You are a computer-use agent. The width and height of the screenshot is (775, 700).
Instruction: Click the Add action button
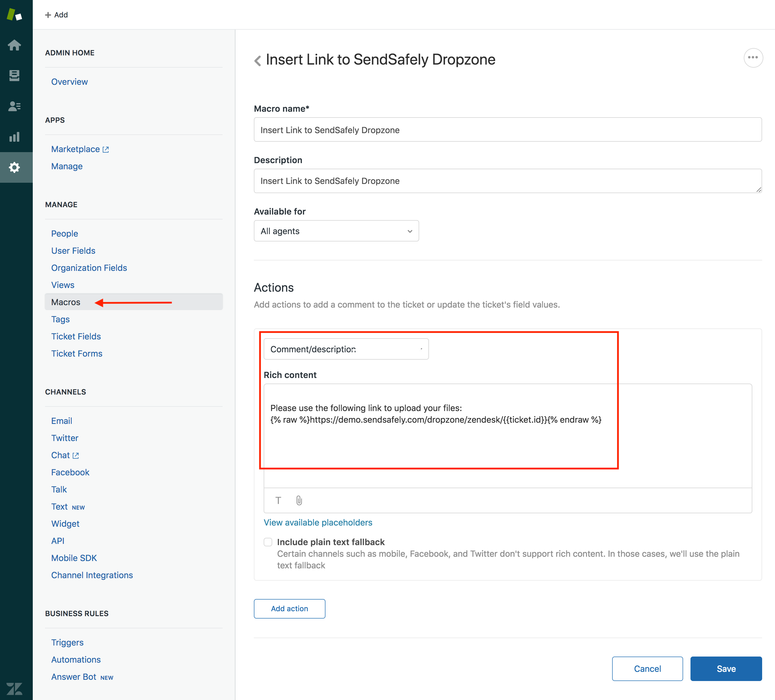tap(289, 608)
